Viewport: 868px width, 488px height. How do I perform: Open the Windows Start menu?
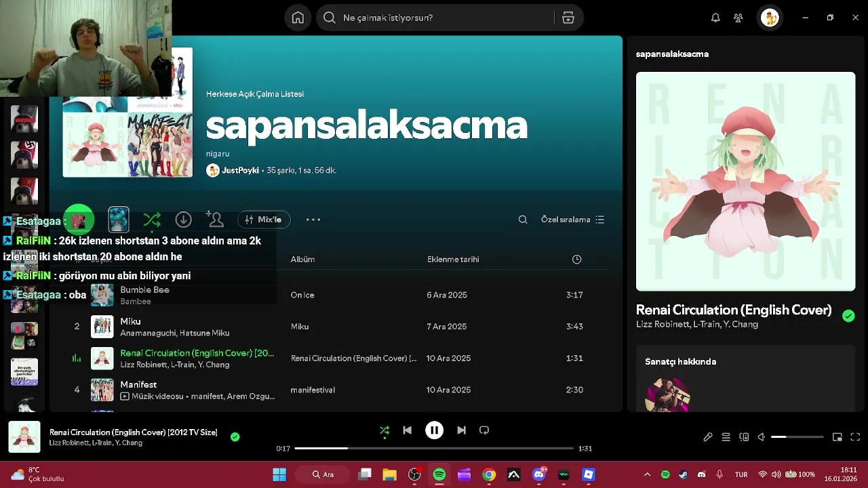coord(279,474)
